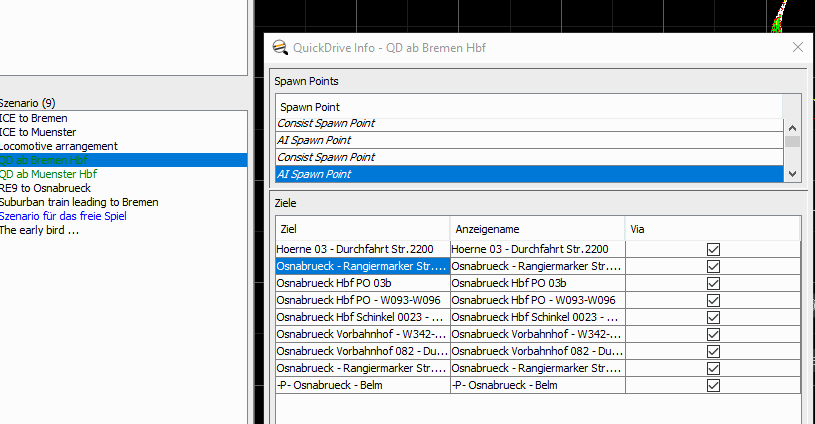
Task: Toggle Via for Osnabrueck Hbf Schinkel 0023
Action: [x=713, y=317]
